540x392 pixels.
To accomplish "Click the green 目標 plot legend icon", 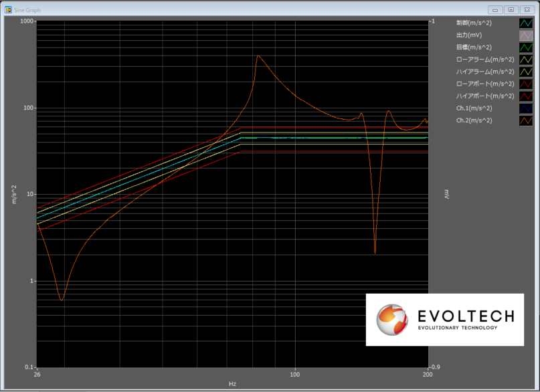I will (526, 47).
